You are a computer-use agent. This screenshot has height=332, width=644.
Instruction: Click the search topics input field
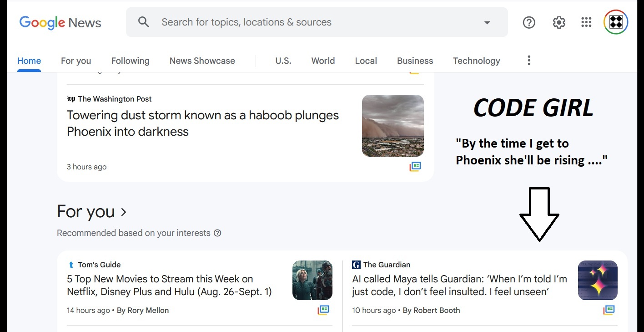[314, 22]
